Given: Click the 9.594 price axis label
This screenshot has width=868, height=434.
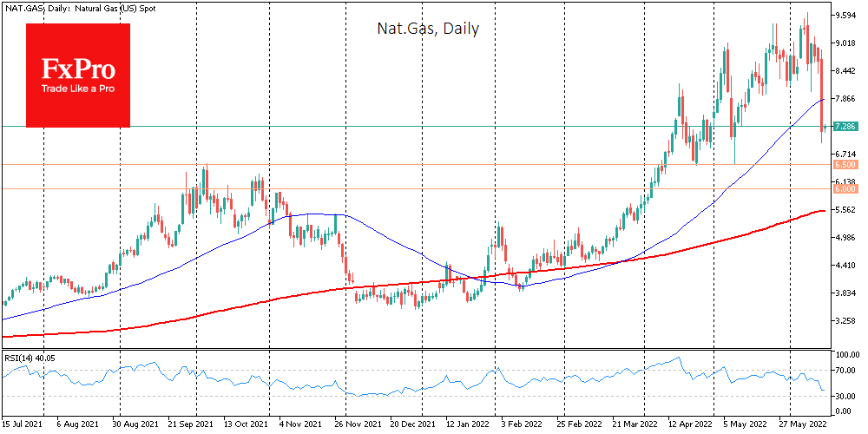Looking at the screenshot, I should (845, 16).
